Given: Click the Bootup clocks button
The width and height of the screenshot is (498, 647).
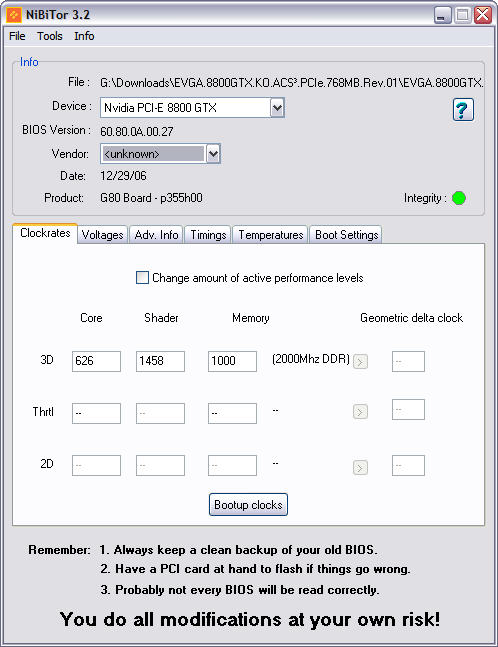Looking at the screenshot, I should [x=248, y=505].
